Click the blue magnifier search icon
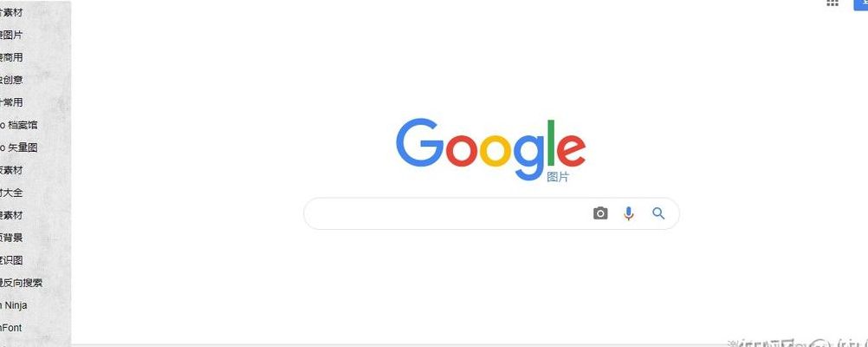Image resolution: width=868 pixels, height=347 pixels. pos(658,213)
